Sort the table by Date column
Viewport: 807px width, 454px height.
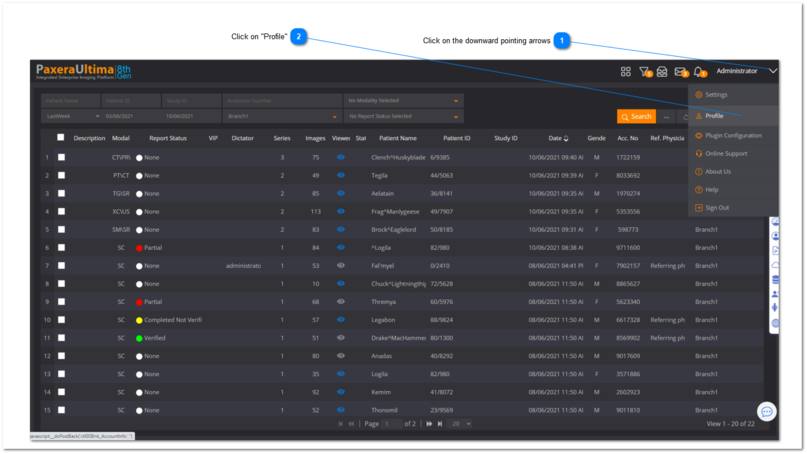(x=558, y=138)
